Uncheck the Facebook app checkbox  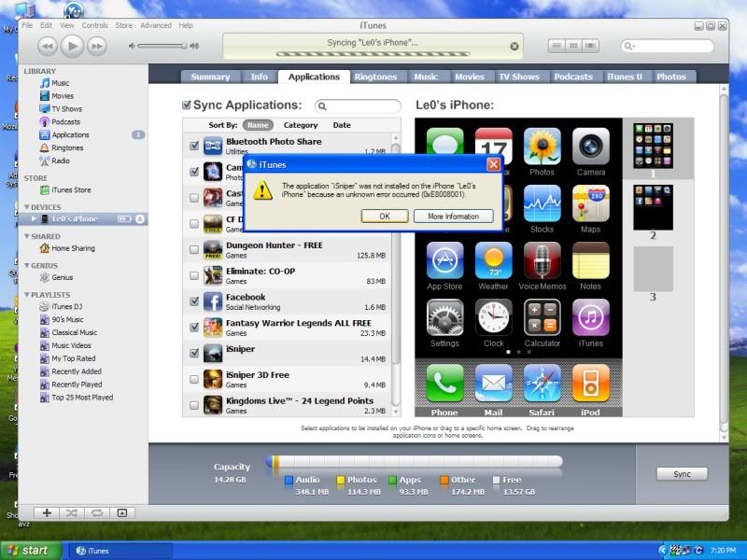click(194, 301)
